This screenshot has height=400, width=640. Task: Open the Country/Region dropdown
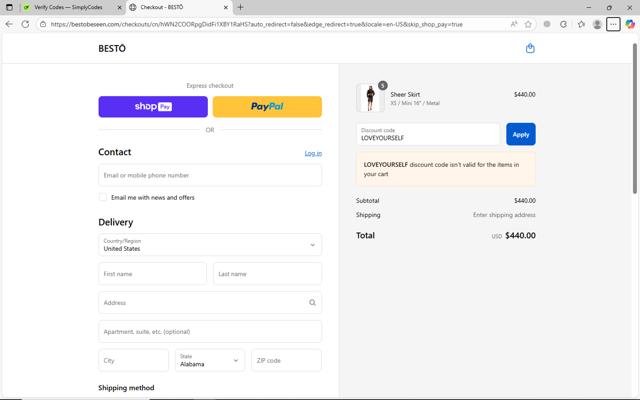[210, 245]
